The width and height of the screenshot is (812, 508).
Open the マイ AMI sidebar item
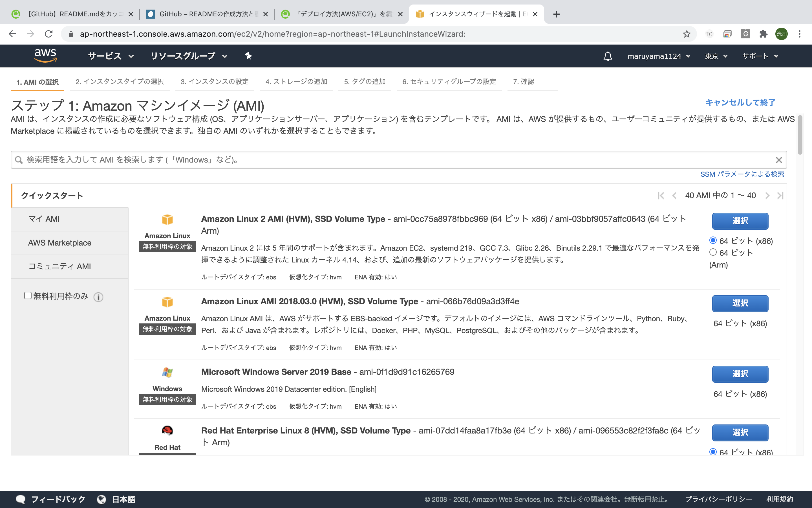coord(70,219)
